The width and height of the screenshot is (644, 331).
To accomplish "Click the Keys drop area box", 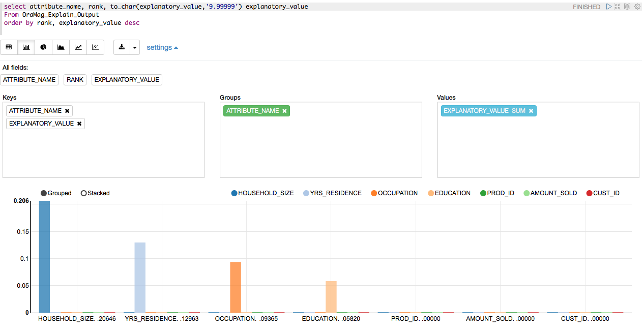I will pyautogui.click(x=103, y=140).
